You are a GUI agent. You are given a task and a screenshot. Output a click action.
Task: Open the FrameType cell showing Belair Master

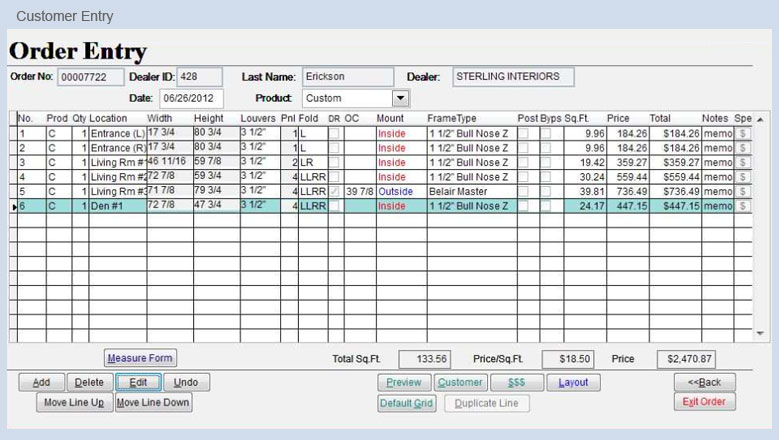(x=455, y=191)
